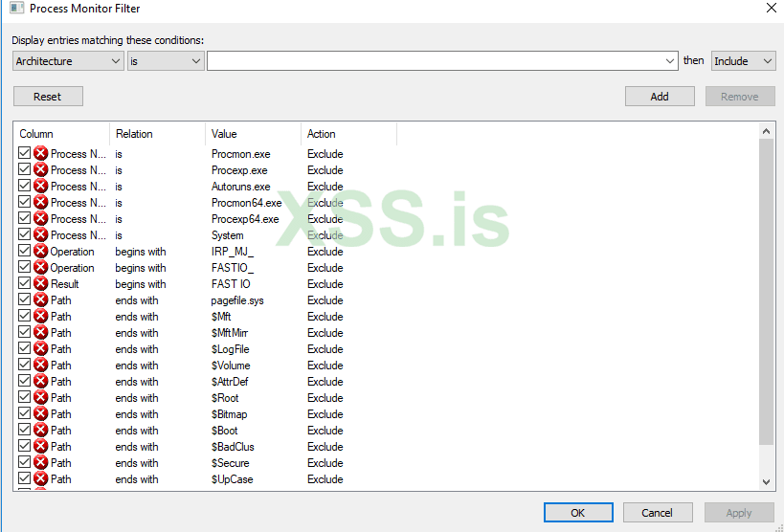The width and height of the screenshot is (784, 532).
Task: Click the red exclude icon for $Mft row
Action: 40,316
